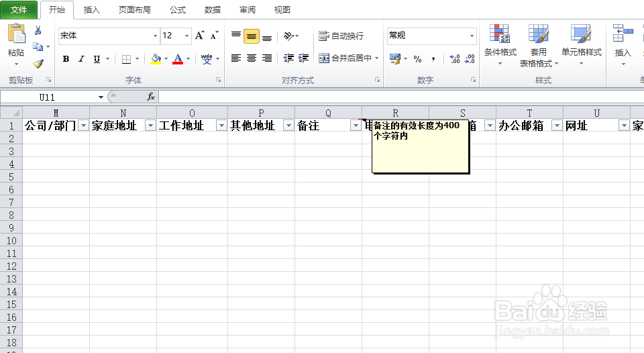Apply percent style
The width and height of the screenshot is (644, 353).
point(418,59)
